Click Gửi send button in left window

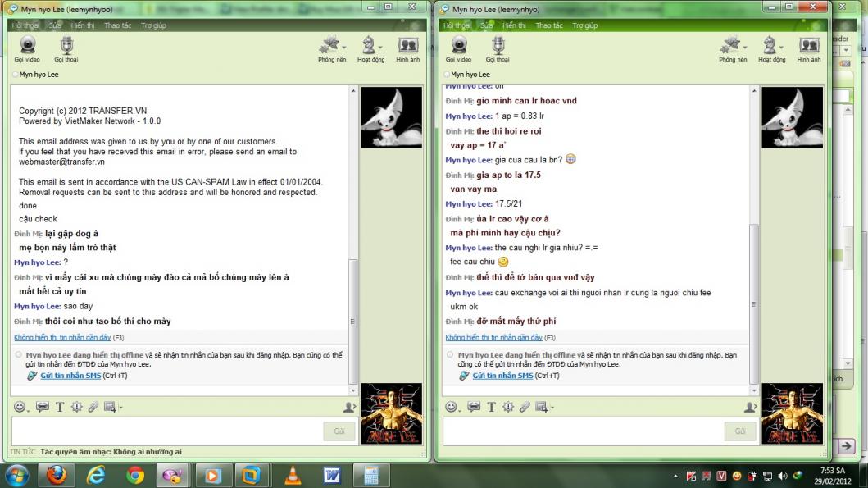(x=339, y=431)
